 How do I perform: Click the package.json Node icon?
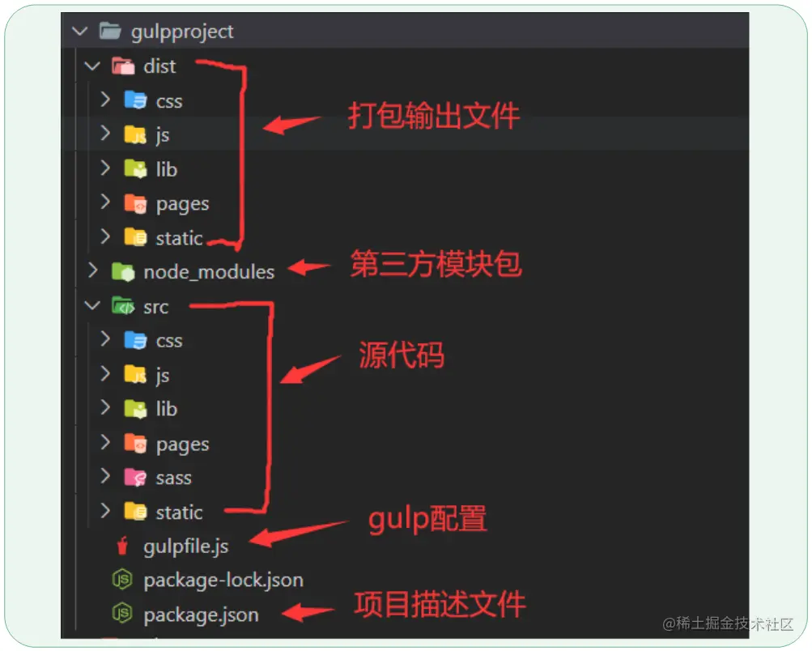pos(122,614)
